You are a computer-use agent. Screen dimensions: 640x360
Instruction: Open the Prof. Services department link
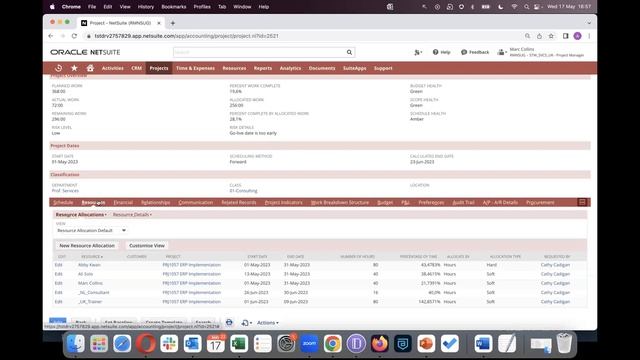pos(65,191)
